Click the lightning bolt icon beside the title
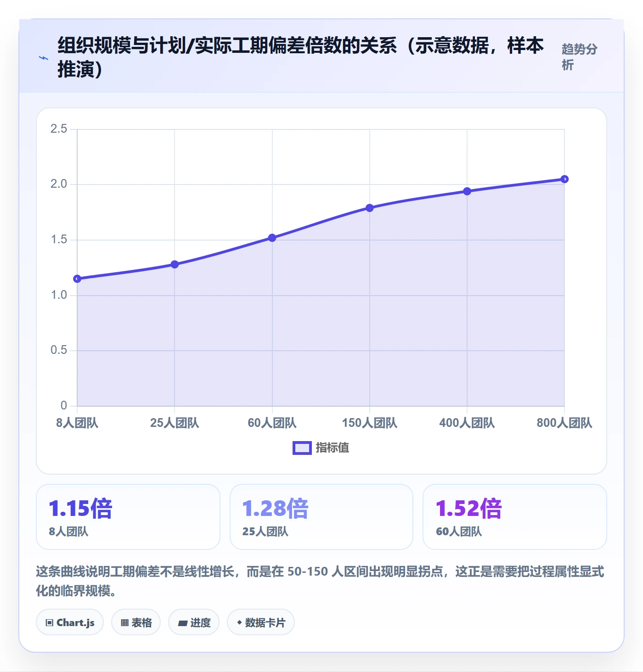This screenshot has width=643, height=672. [x=44, y=58]
